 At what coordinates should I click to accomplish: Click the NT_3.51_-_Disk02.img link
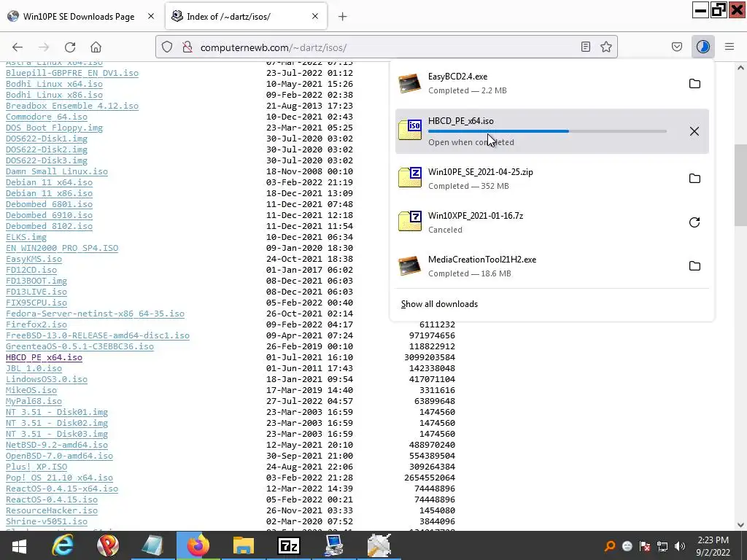(57, 424)
